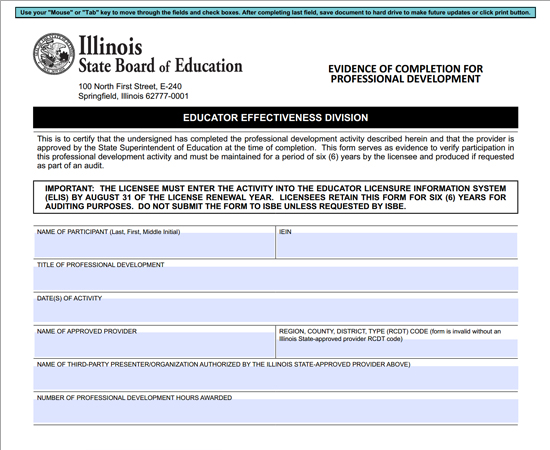Click the 'NAME OF APPROVED PROVIDER' label
This screenshot has width=550, height=450.
pyautogui.click(x=87, y=331)
